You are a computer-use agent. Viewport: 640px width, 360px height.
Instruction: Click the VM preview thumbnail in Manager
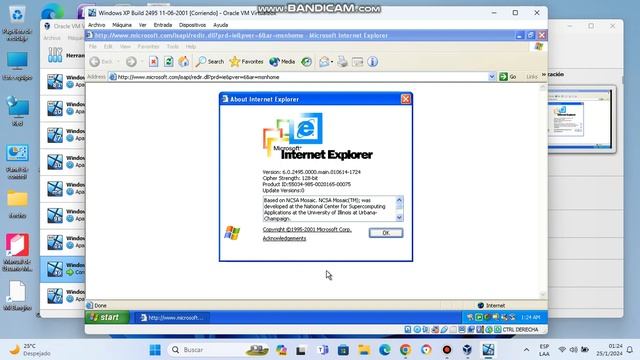click(580, 119)
